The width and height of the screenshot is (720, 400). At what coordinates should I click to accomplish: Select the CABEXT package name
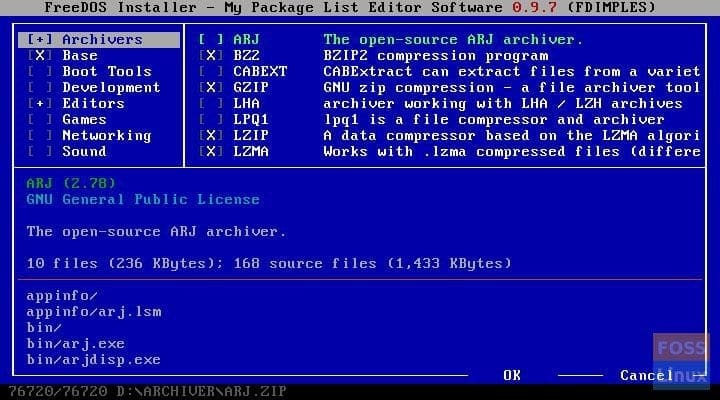point(260,72)
